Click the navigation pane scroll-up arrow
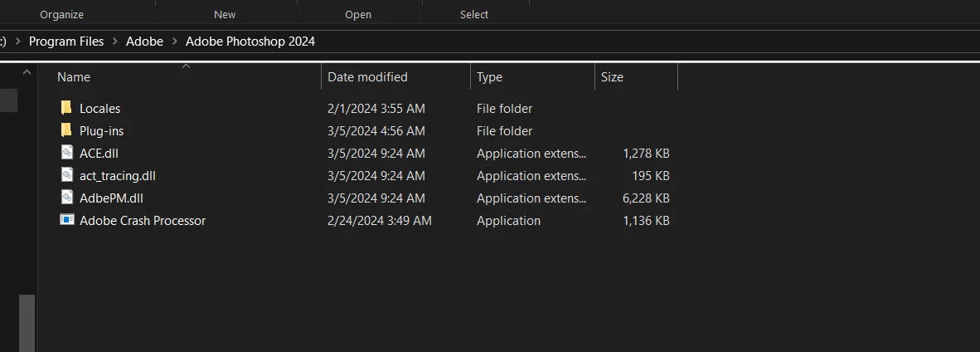Image resolution: width=980 pixels, height=352 pixels. point(27,73)
